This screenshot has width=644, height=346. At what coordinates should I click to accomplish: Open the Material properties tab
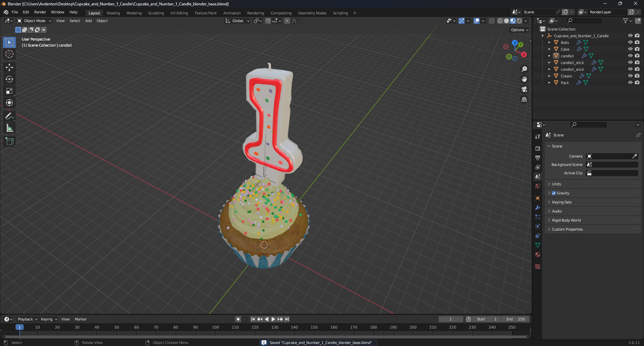538,254
